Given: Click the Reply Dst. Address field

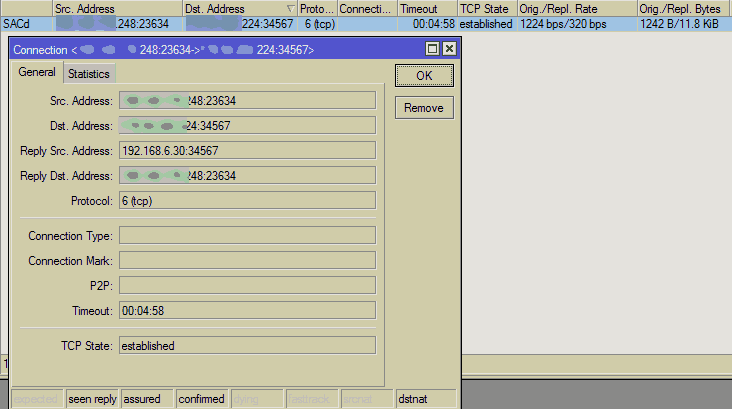Looking at the screenshot, I should click(247, 176).
